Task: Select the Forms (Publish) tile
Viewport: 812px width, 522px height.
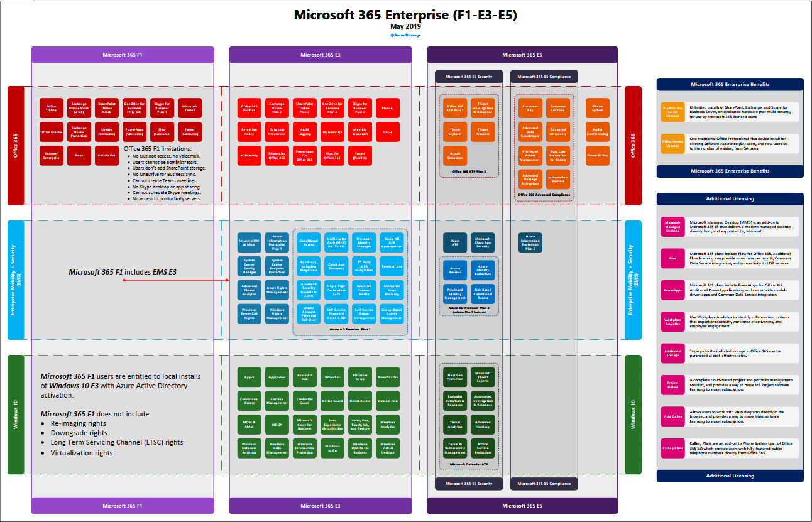Action: pos(360,155)
